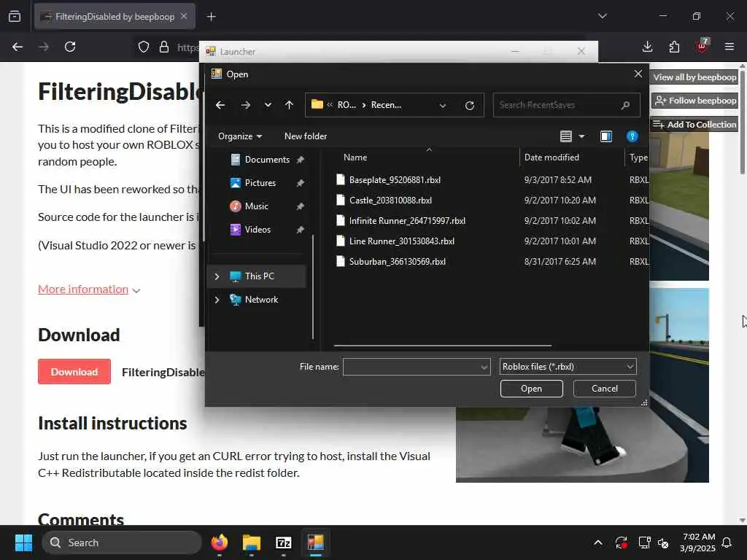
Task: Open File Explorer from taskbar
Action: [251, 542]
